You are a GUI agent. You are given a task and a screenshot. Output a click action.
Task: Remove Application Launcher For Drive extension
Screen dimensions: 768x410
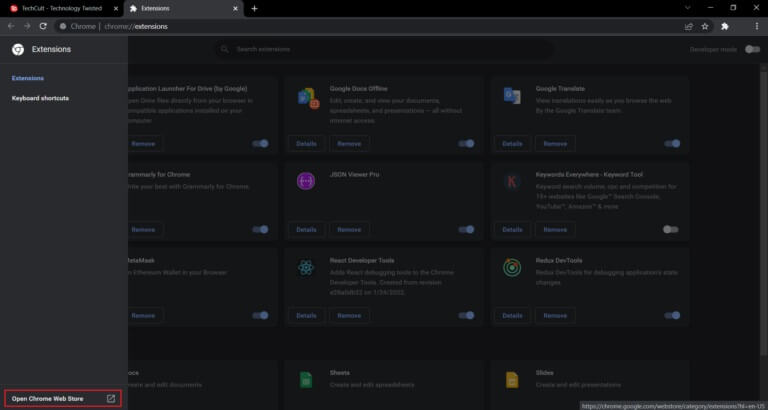tap(144, 144)
